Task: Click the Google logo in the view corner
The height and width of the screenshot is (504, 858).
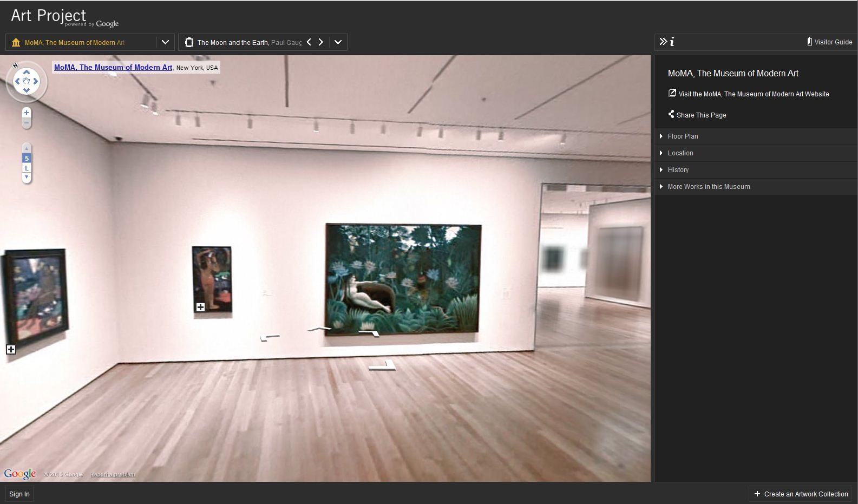Action: coord(20,474)
